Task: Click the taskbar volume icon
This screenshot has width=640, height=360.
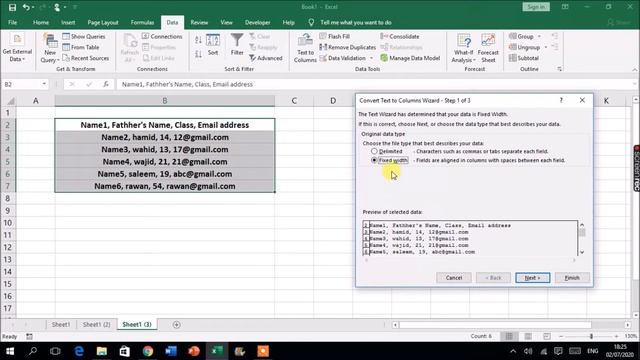Action: click(528, 351)
